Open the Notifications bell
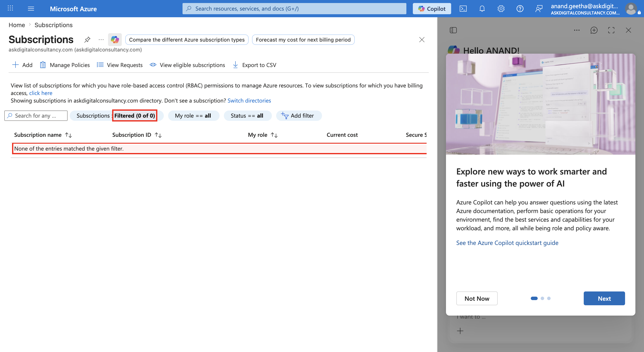This screenshot has width=644, height=352. coord(482,9)
